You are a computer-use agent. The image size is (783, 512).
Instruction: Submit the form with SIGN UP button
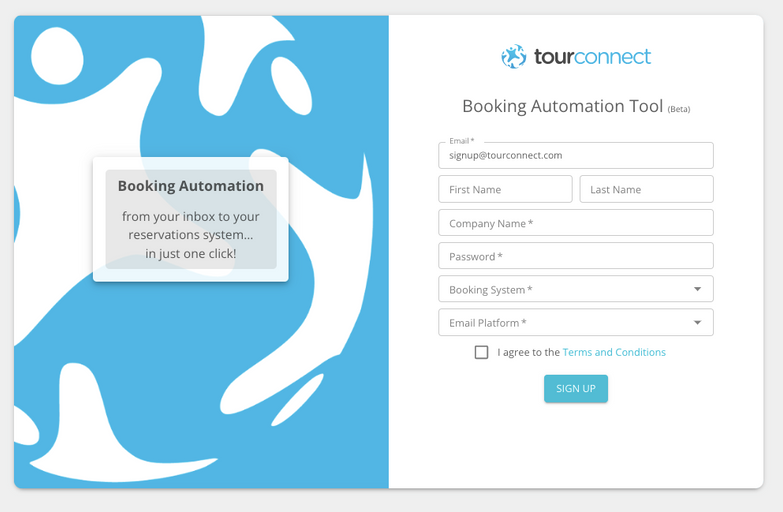pos(576,389)
